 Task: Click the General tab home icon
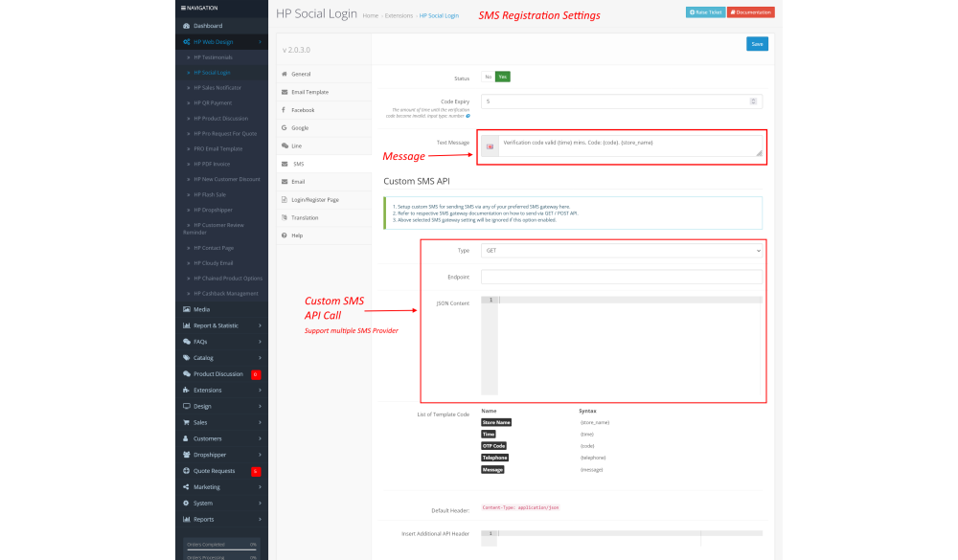(x=285, y=74)
